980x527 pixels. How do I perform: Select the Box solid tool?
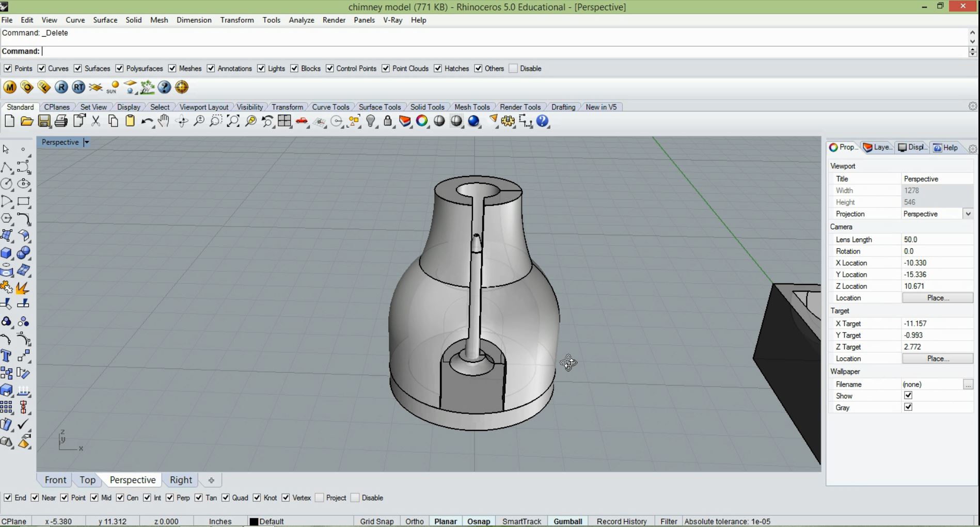(x=7, y=253)
